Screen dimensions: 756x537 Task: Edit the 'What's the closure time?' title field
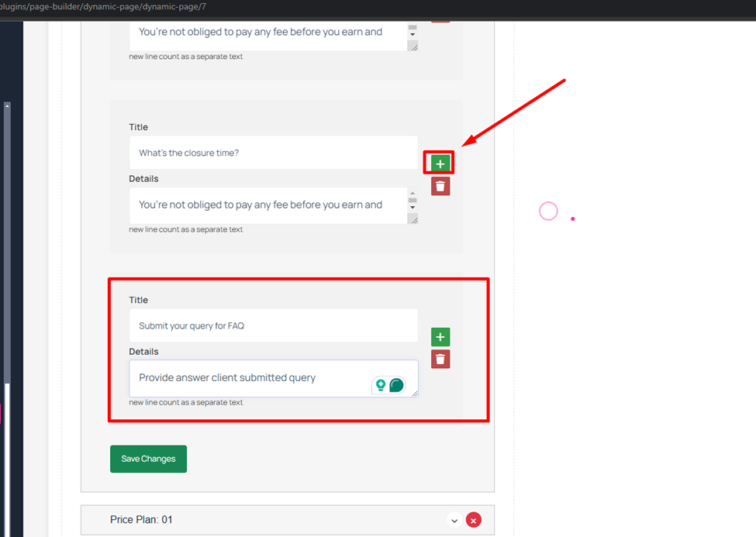click(x=274, y=153)
